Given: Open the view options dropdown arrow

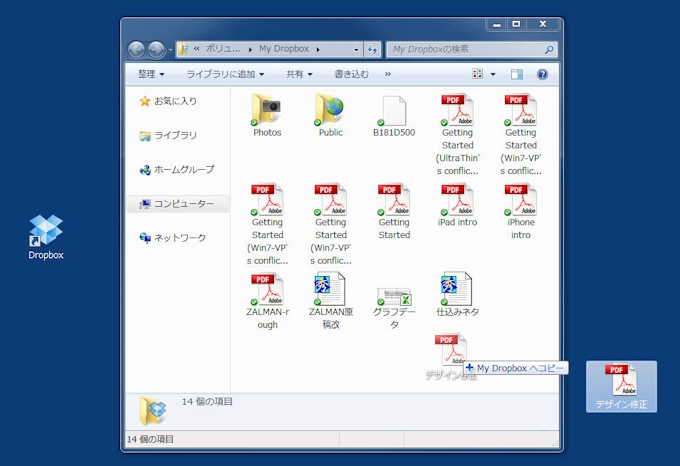Looking at the screenshot, I should click(x=492, y=74).
